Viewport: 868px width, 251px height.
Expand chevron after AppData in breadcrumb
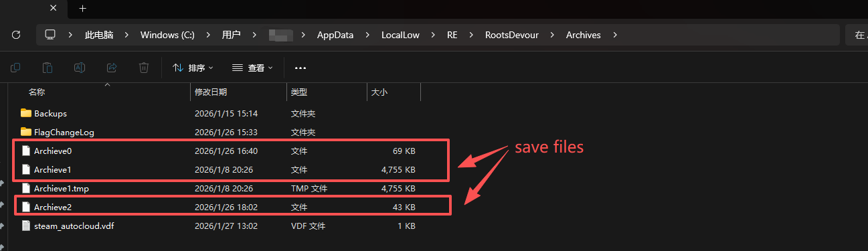tap(368, 35)
